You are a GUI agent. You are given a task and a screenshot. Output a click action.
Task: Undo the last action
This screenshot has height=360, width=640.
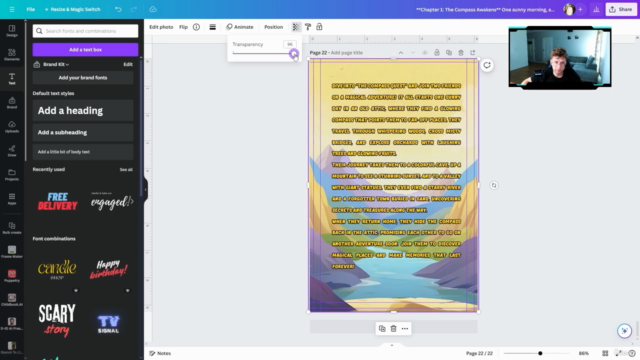[x=118, y=9]
